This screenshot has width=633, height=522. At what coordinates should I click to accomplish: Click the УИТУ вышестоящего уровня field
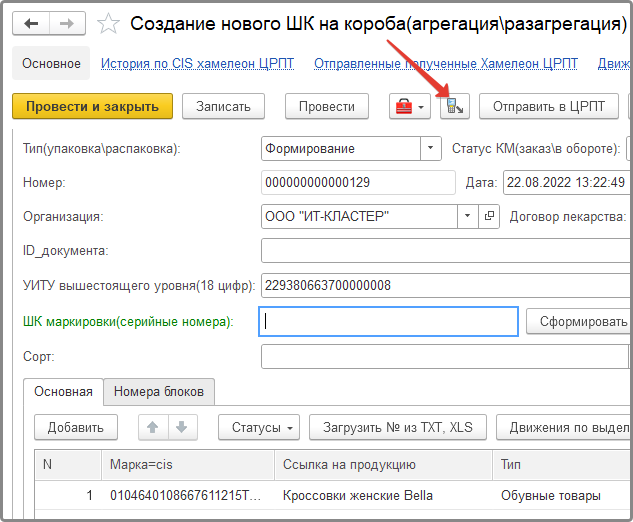coord(446,285)
